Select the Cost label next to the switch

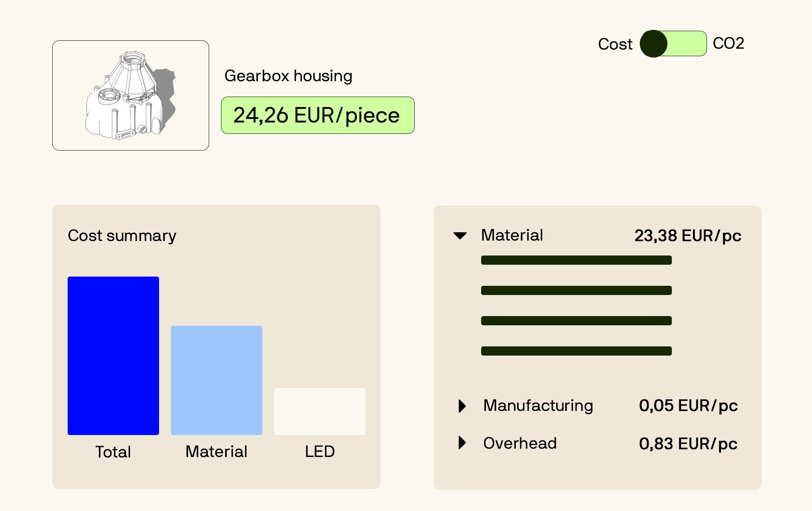point(615,44)
